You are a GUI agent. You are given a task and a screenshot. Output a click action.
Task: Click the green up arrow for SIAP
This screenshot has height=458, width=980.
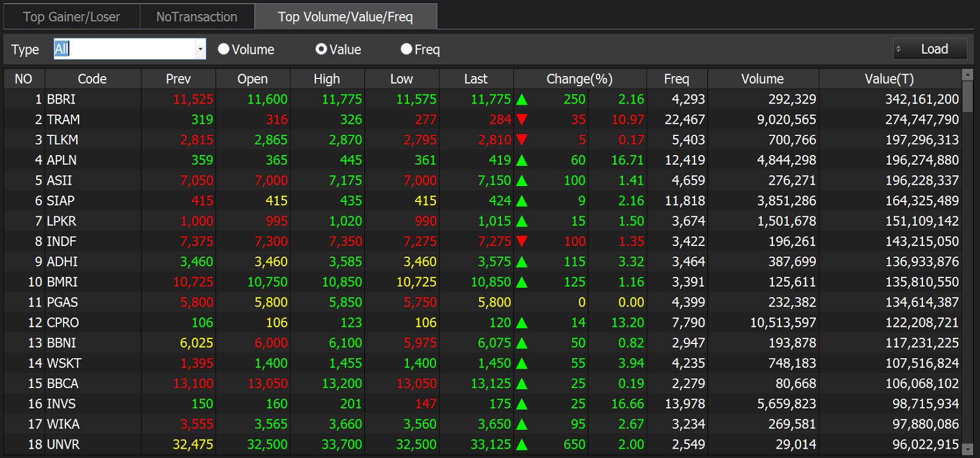coord(522,201)
